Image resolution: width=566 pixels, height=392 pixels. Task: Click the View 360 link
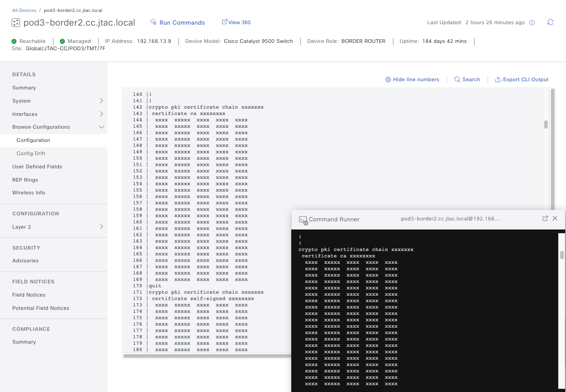pos(239,22)
